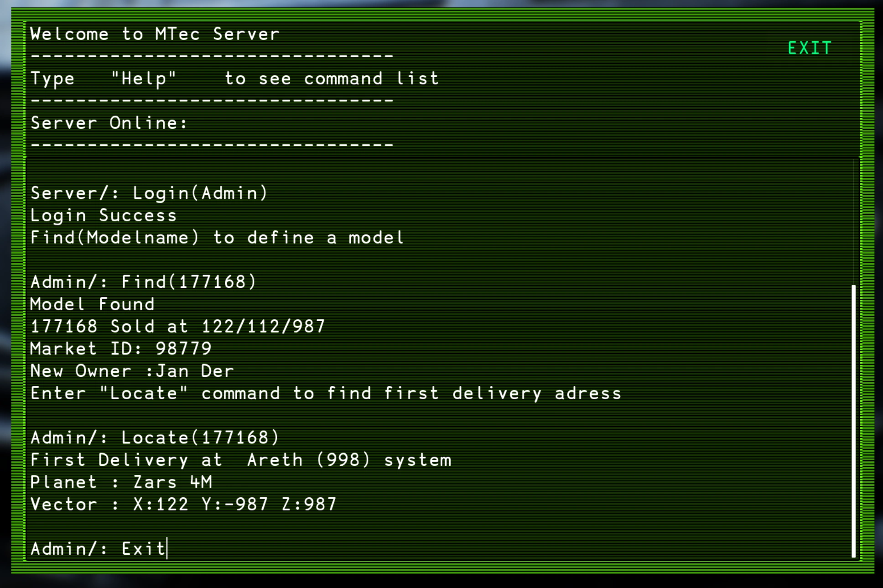The height and width of the screenshot is (588, 883).
Task: Click the "Market ID: 98779" line
Action: coord(121,349)
